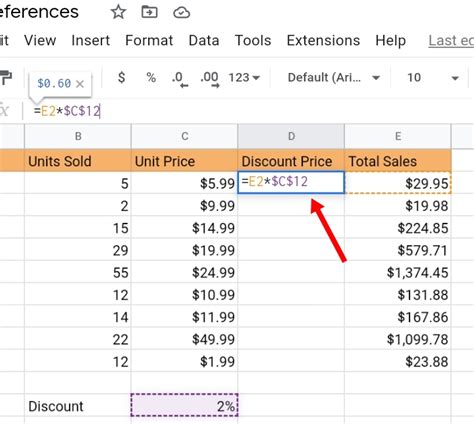Select the Units Sold cell with 14
Viewport: 474px width, 424px height.
click(x=78, y=317)
